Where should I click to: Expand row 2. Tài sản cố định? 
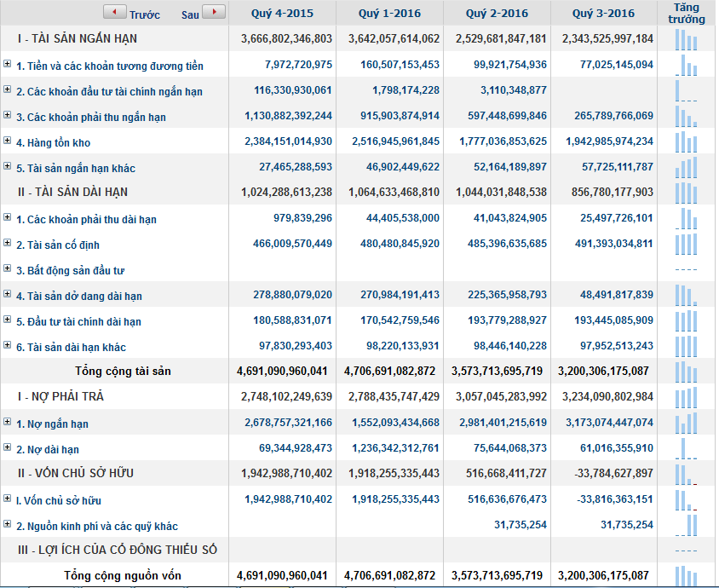tap(8, 243)
